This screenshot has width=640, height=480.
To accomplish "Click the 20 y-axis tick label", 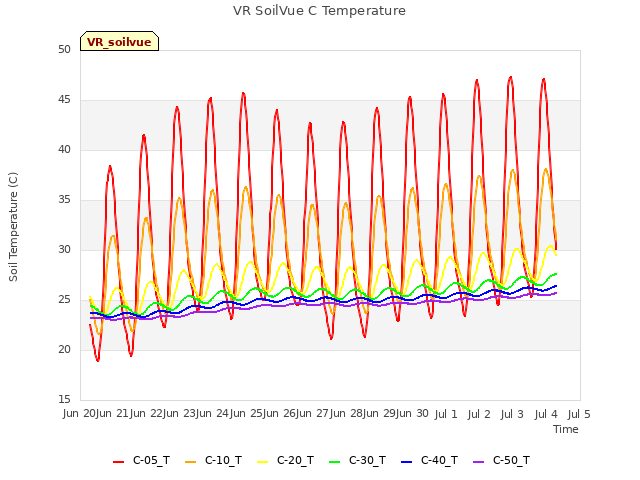I will pyautogui.click(x=64, y=349).
